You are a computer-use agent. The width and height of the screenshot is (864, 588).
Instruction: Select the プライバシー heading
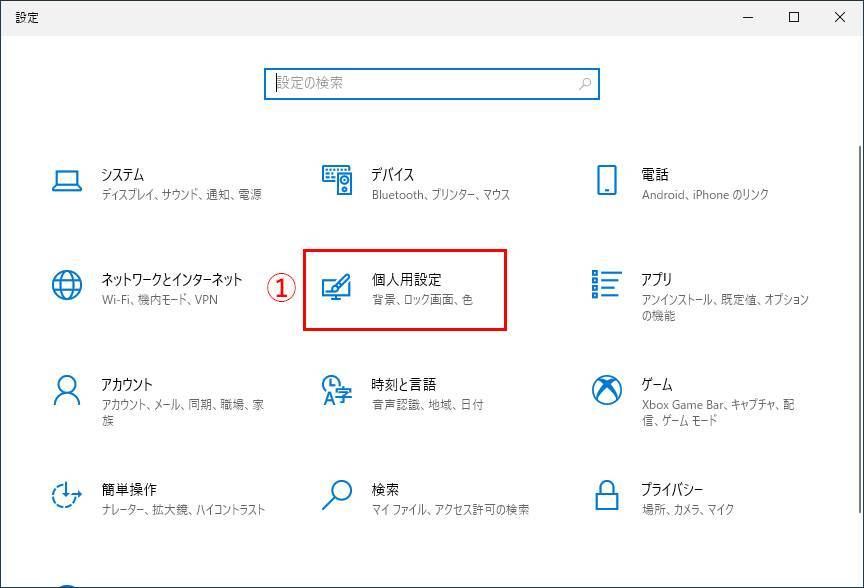[672, 489]
